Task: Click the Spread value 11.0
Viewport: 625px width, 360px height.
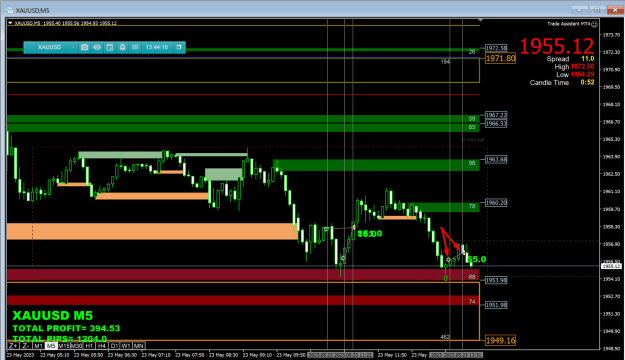Action: tap(588, 59)
